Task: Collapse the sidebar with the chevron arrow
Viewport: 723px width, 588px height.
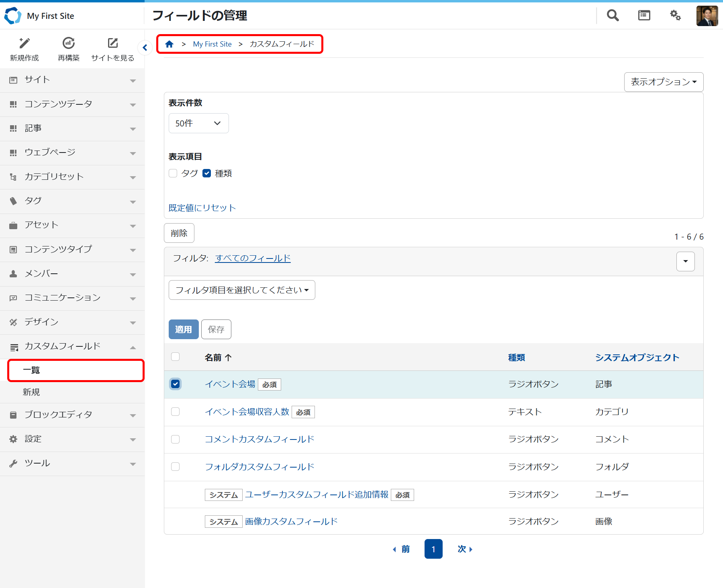Action: point(145,48)
